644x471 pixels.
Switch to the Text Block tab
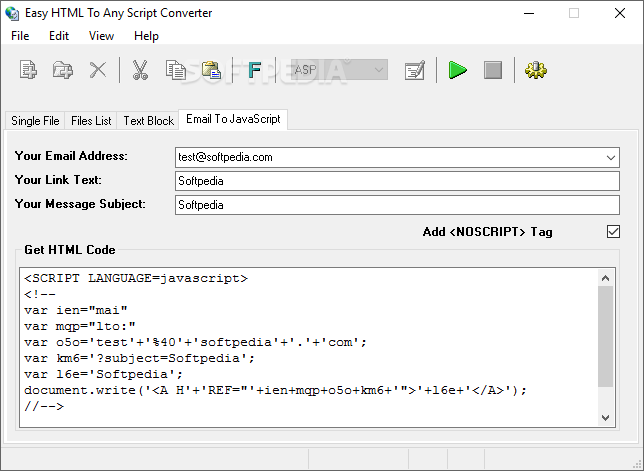pos(149,121)
